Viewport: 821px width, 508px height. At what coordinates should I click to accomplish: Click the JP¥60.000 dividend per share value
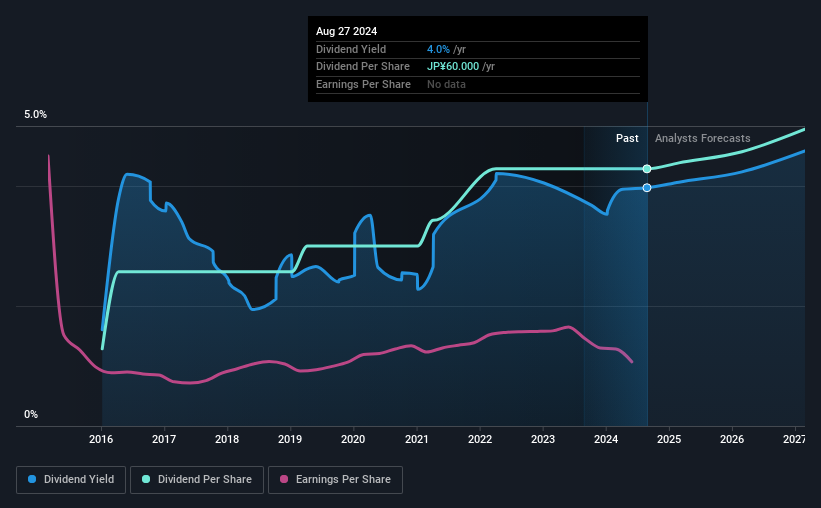(x=453, y=67)
